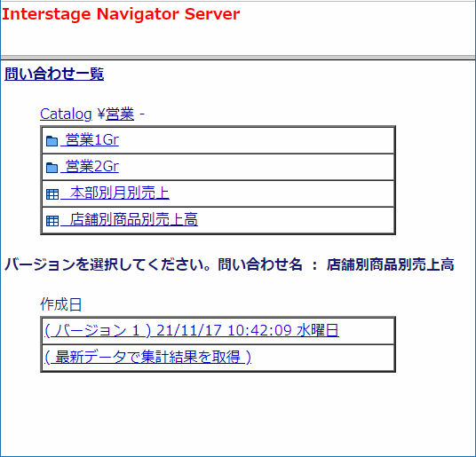Click the table icon next to the 店舗別商品別売上高 link
The image size is (476, 457).
pyautogui.click(x=52, y=221)
